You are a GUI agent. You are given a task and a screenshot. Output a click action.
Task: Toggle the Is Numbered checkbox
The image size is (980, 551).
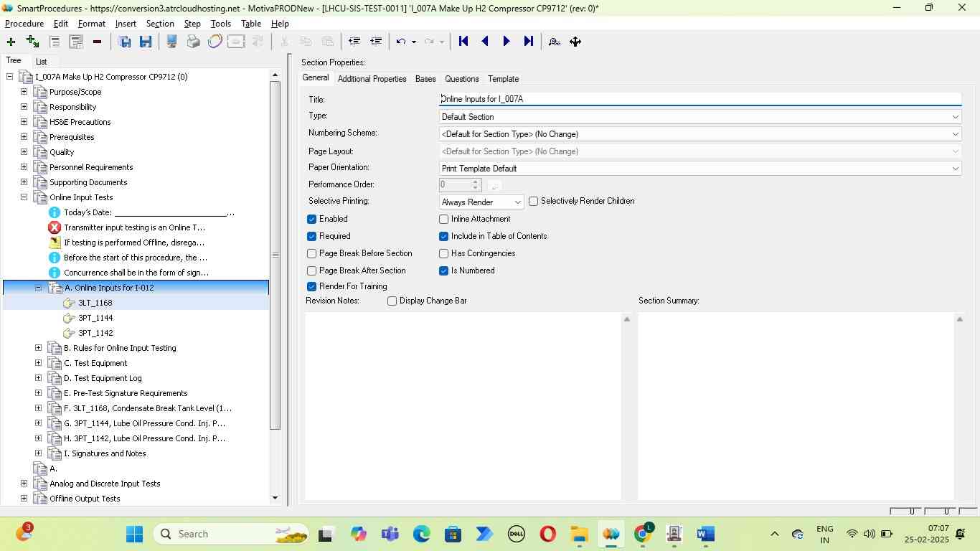pos(443,270)
